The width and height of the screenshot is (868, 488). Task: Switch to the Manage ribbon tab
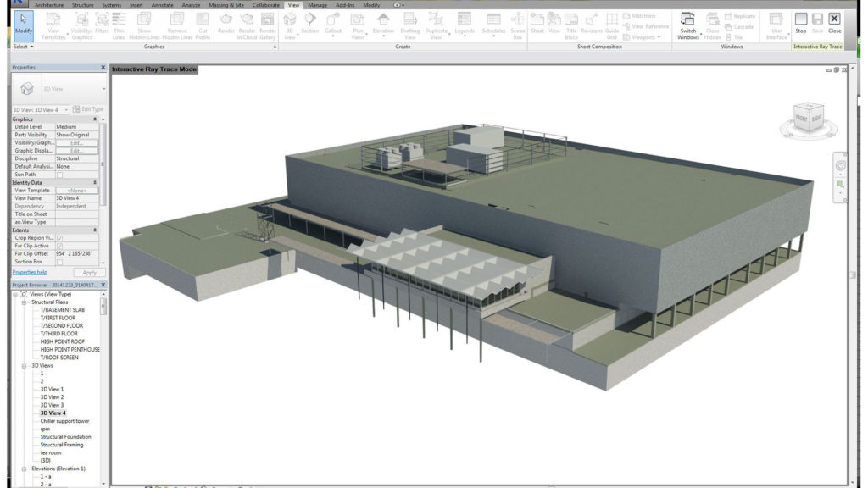317,5
